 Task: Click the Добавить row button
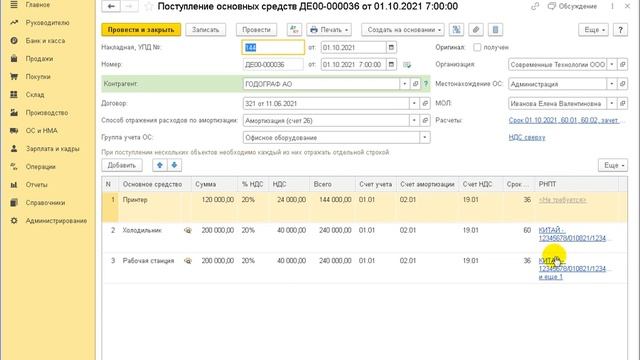(122, 165)
